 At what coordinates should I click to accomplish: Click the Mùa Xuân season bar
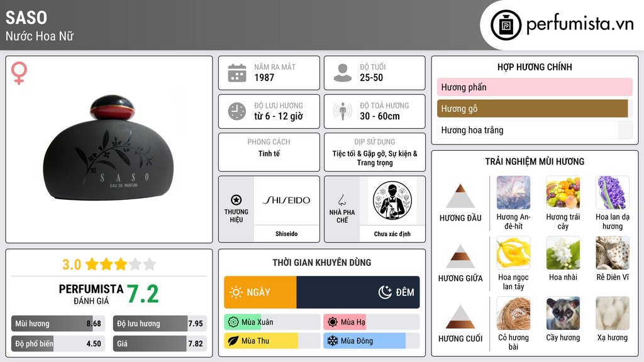[x=272, y=322]
